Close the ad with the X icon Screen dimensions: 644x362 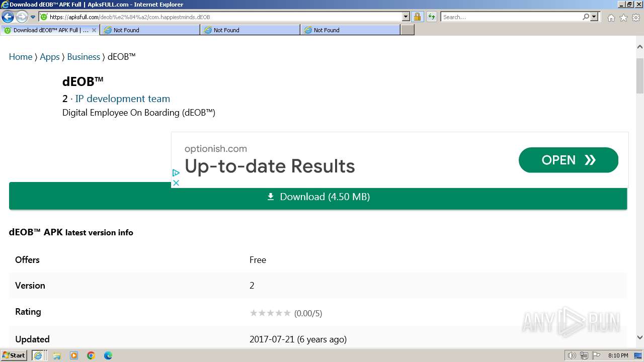pos(176,183)
